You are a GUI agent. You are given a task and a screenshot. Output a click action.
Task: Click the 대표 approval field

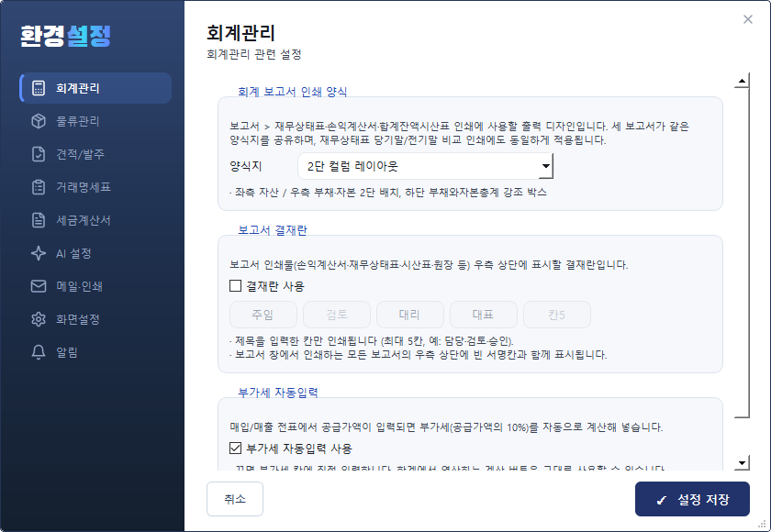coord(484,315)
